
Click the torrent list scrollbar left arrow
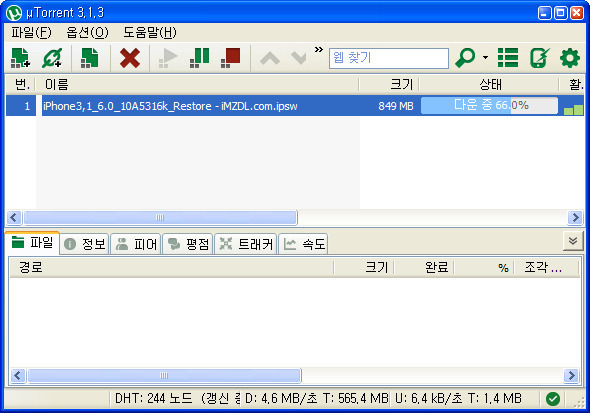(14, 217)
